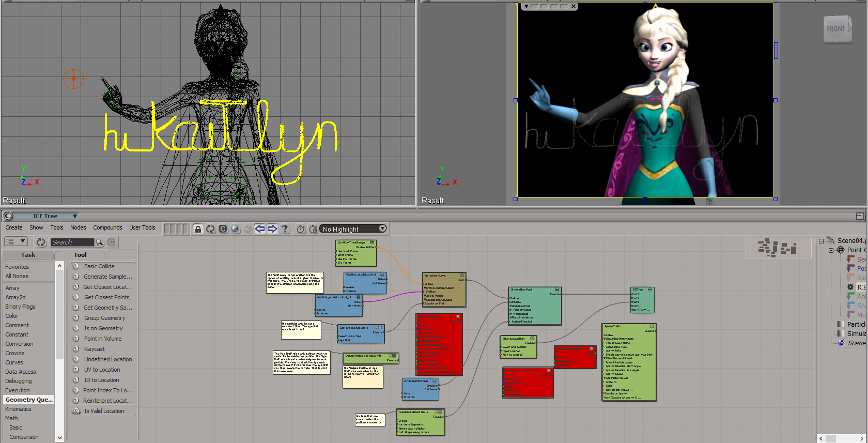This screenshot has width=868, height=443.
Task: Collapse the Emit from Curve node
Action: point(461,276)
